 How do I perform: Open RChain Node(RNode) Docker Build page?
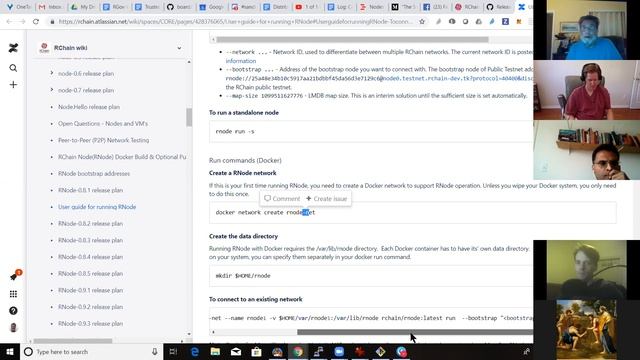coord(122,157)
